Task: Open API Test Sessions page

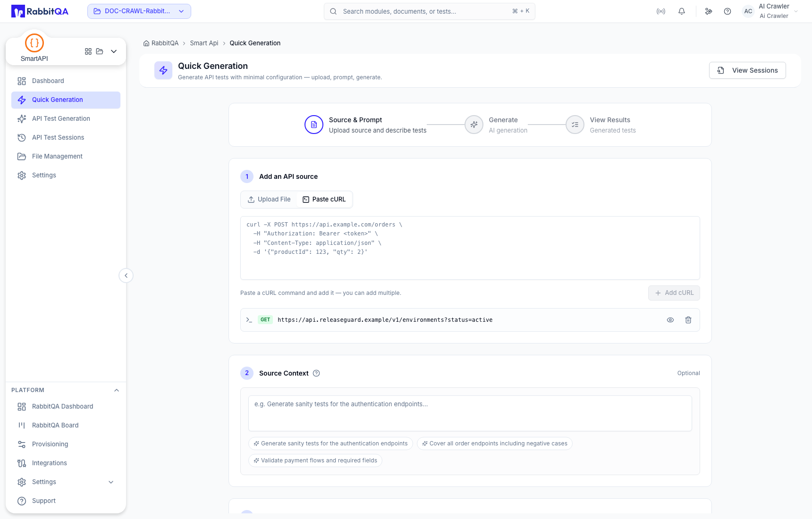Action: pyautogui.click(x=66, y=138)
